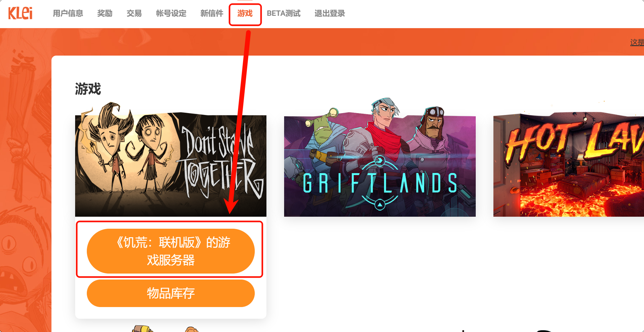This screenshot has height=332, width=644.
Task: Select the Don't Starve Together banner
Action: [170, 160]
